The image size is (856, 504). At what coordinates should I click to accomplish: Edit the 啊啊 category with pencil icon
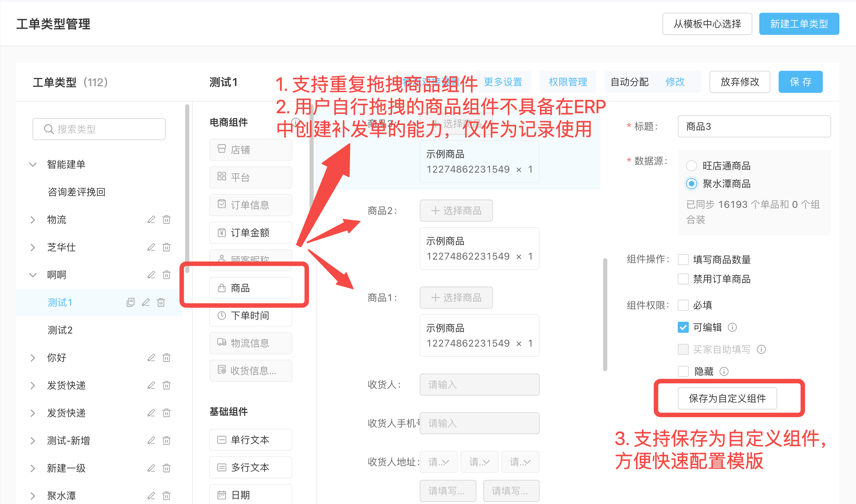point(151,275)
